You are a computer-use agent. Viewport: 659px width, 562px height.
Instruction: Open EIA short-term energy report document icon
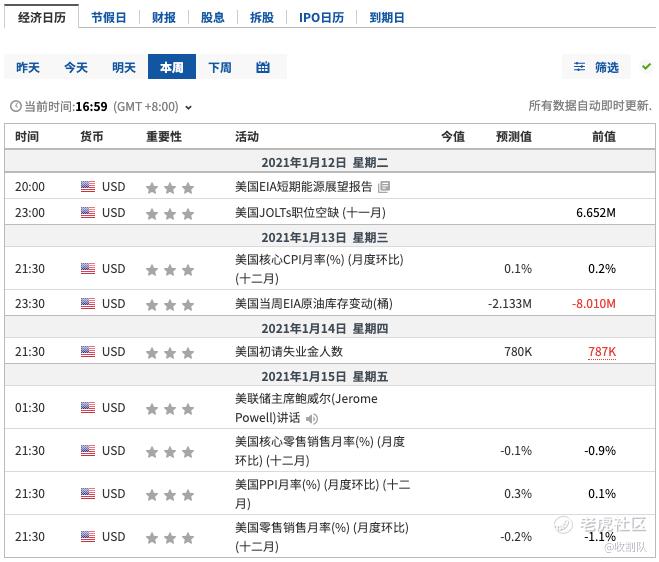coord(384,187)
